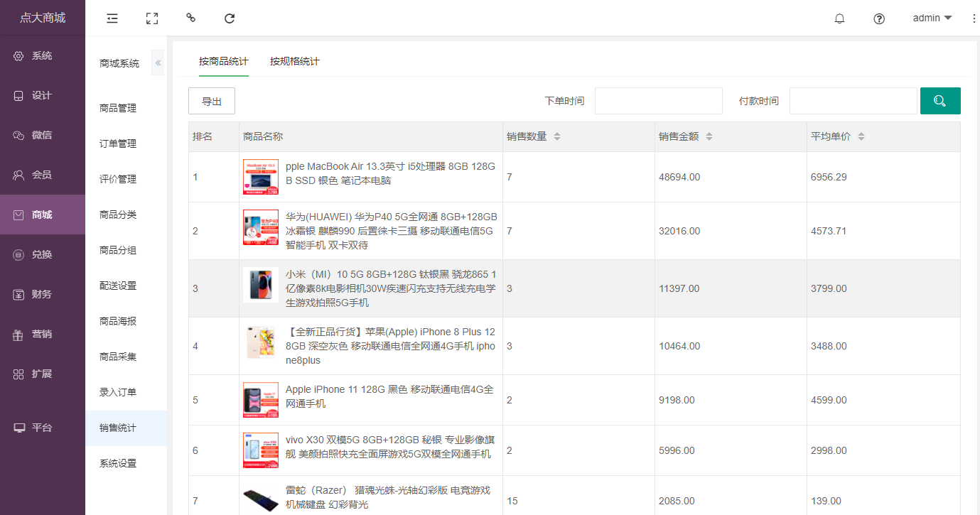Click the 华为P40 product name text

click(x=392, y=231)
